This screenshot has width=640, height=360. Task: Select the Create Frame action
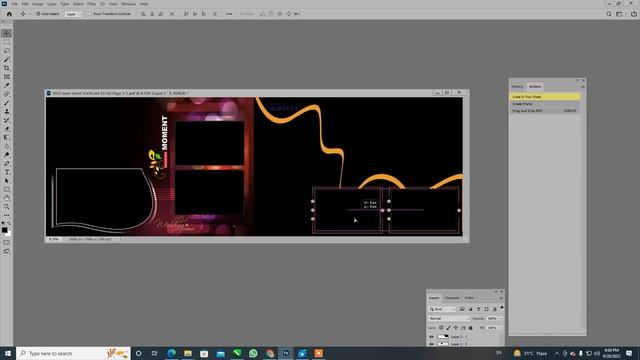click(545, 104)
